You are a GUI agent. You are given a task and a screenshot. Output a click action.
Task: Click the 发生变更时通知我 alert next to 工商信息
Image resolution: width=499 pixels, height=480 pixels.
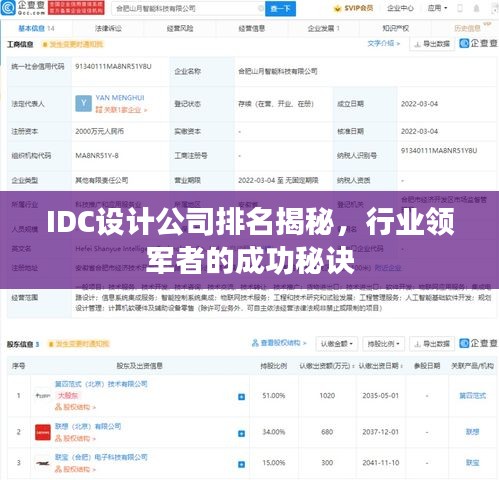click(73, 44)
